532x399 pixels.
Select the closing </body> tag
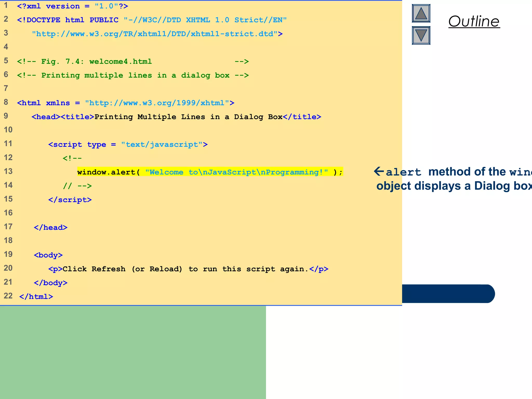(x=51, y=283)
